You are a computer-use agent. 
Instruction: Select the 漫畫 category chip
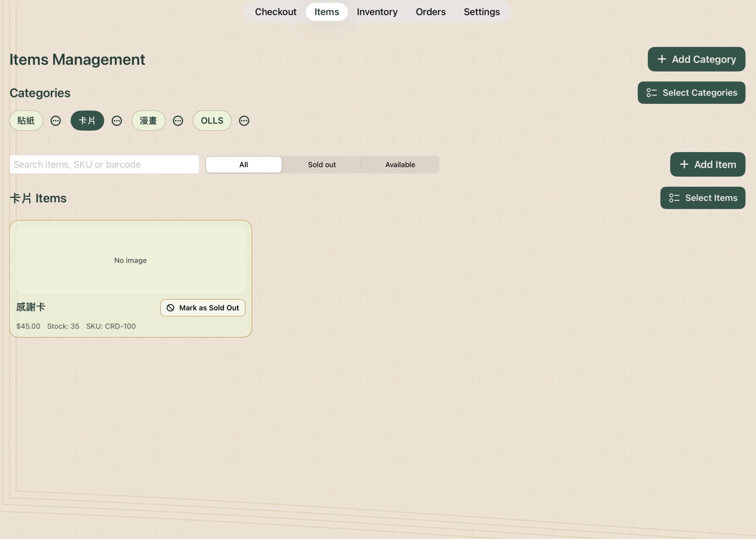148,121
